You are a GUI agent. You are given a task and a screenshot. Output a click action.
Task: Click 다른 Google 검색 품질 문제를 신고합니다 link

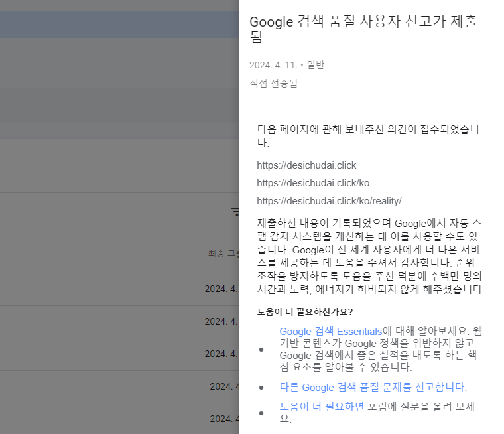[373, 387]
